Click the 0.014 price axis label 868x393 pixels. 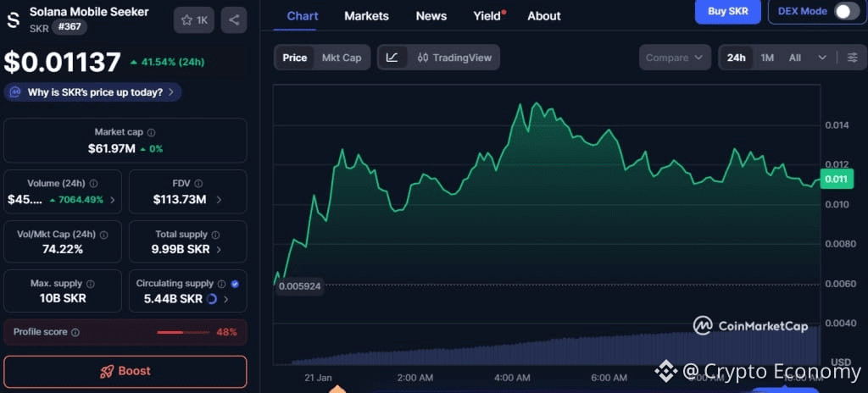coord(835,125)
